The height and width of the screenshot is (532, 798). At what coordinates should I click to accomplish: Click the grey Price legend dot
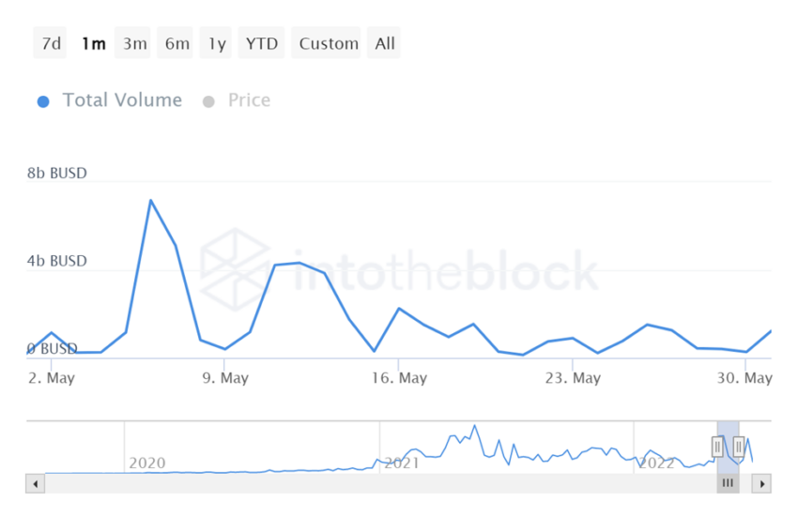(208, 101)
